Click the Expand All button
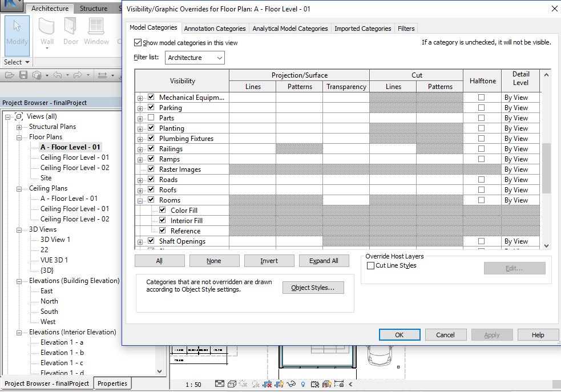The height and width of the screenshot is (392, 561). point(324,261)
